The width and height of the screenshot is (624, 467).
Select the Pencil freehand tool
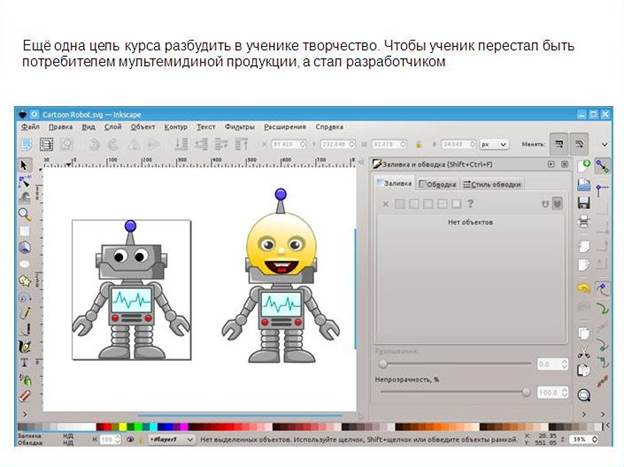point(24,313)
